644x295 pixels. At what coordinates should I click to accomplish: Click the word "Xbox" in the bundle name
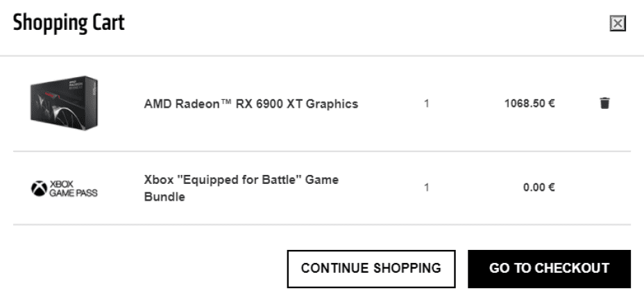coord(158,180)
